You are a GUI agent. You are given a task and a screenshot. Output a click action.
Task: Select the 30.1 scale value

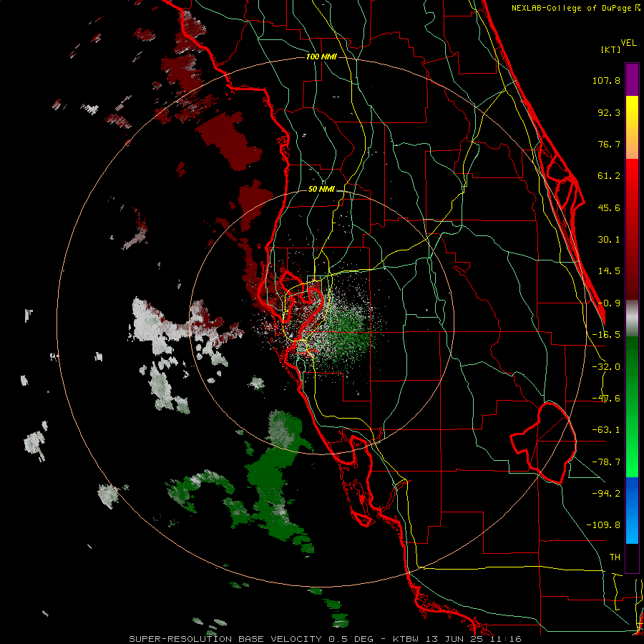pyautogui.click(x=609, y=240)
